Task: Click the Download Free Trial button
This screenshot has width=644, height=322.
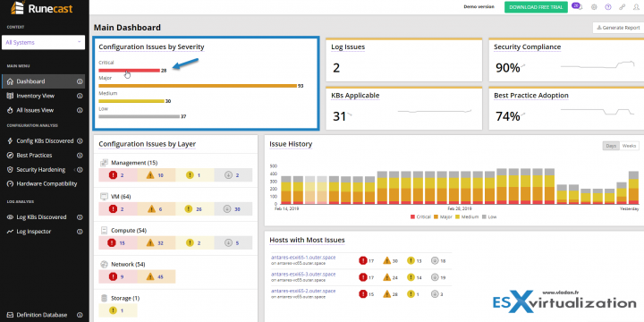Action: pos(536,7)
